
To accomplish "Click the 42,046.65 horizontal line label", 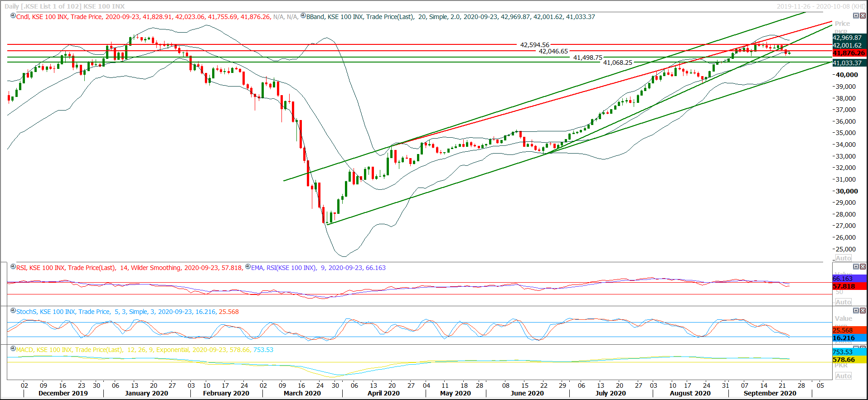I will click(553, 51).
